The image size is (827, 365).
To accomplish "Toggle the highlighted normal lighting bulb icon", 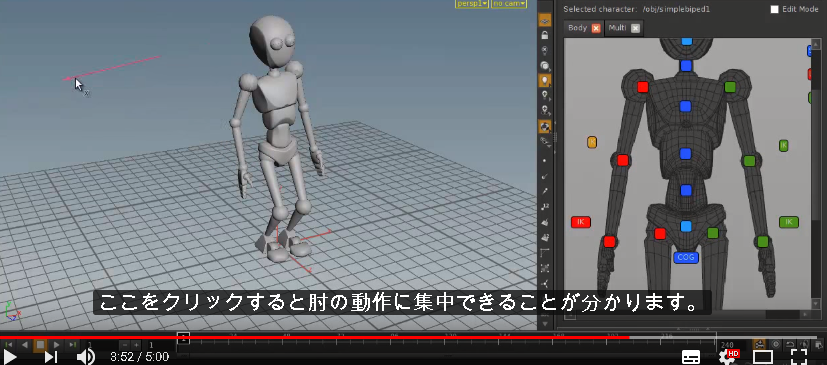I will [x=545, y=81].
